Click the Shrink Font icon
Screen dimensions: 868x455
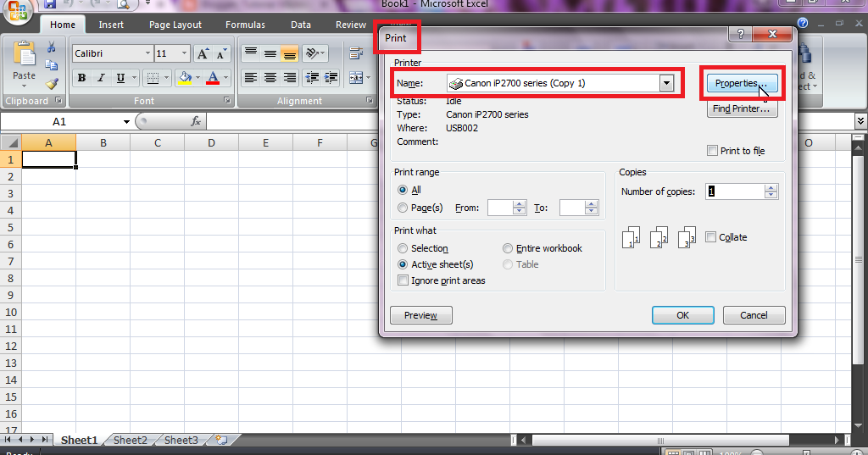(x=221, y=53)
